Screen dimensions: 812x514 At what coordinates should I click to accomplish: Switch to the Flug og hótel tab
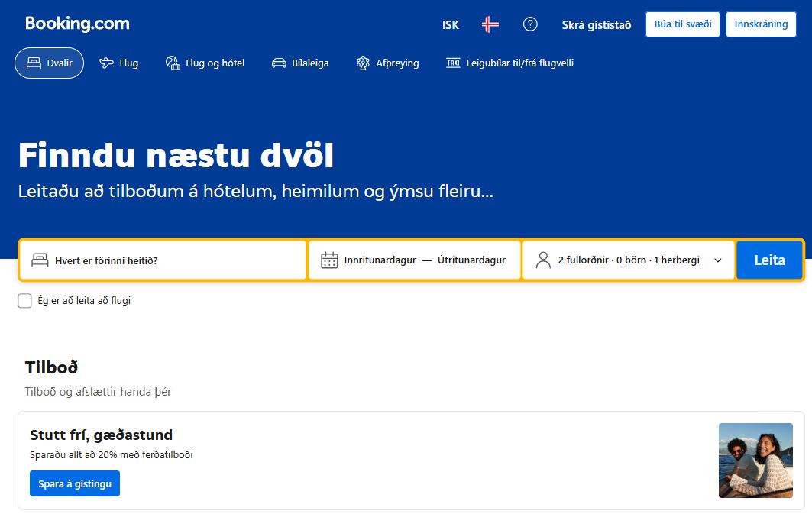(x=205, y=63)
